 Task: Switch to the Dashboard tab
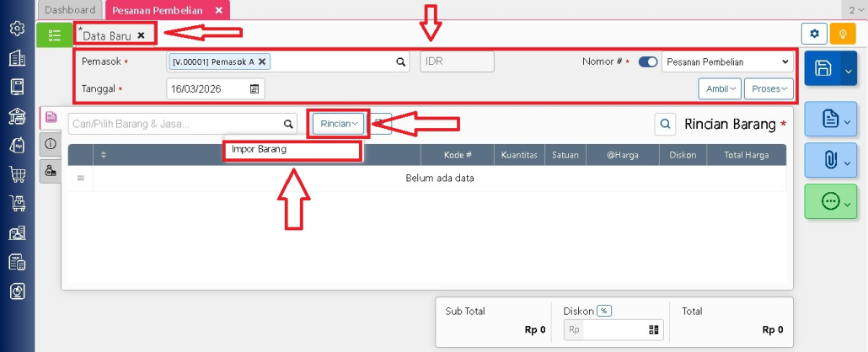70,10
